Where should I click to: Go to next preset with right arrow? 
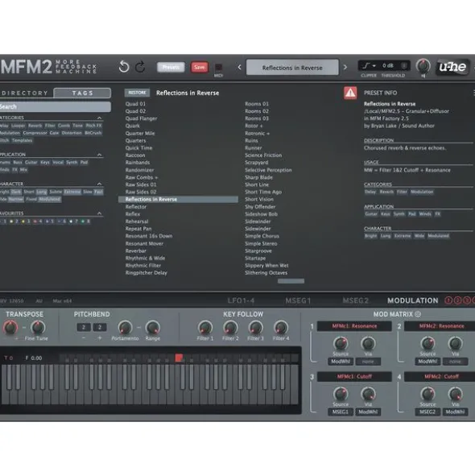(345, 67)
